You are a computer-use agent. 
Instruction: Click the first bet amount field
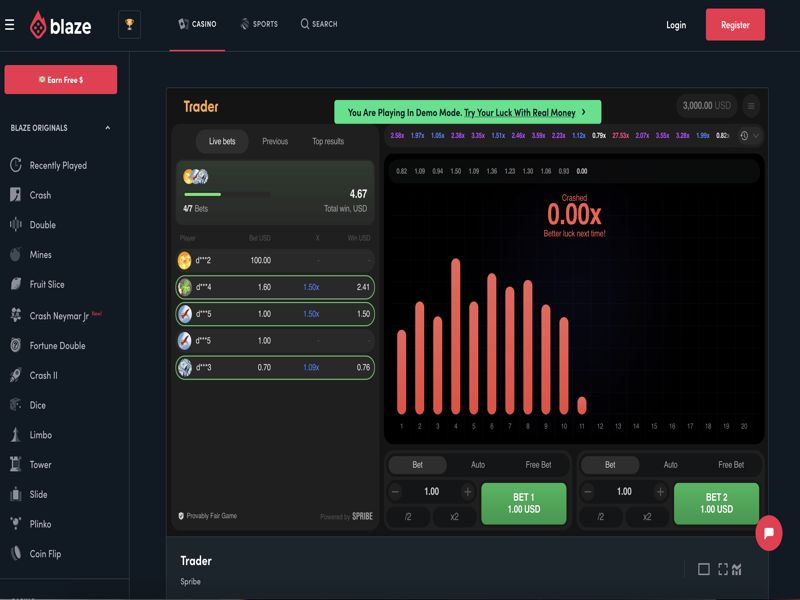pyautogui.click(x=432, y=492)
